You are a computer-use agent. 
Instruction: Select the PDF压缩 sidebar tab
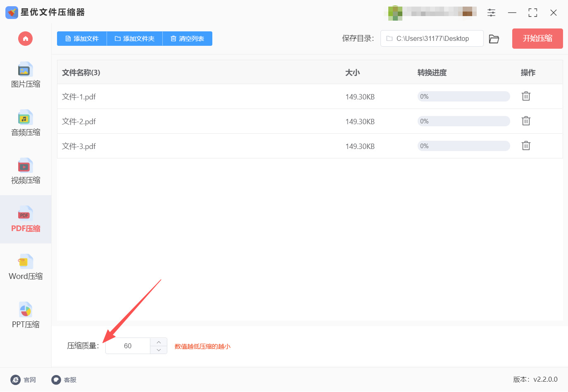(x=26, y=219)
